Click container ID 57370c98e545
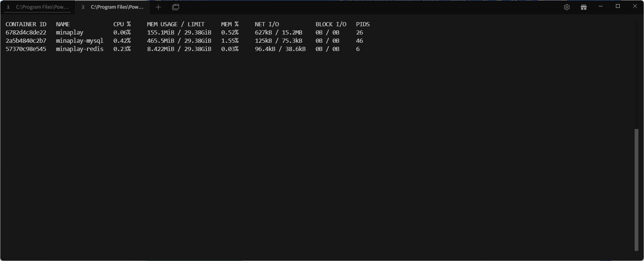 tap(26, 49)
